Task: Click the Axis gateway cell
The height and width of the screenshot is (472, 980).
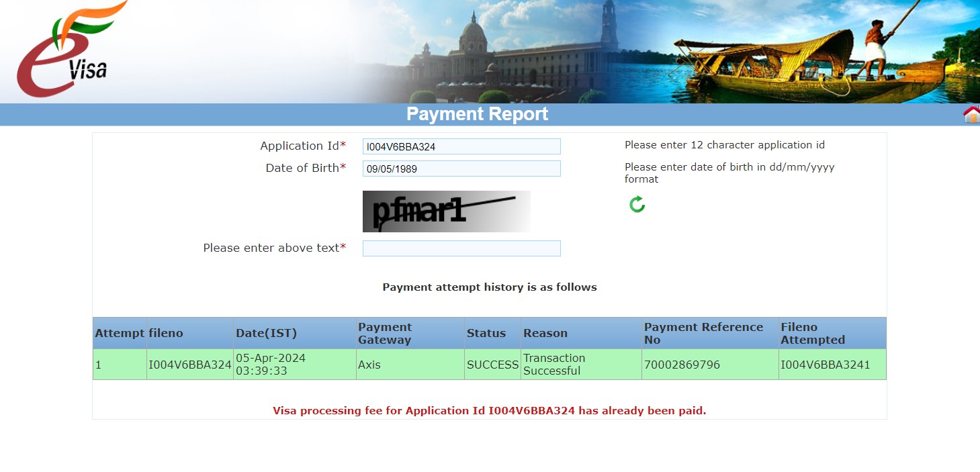Action: [x=369, y=365]
